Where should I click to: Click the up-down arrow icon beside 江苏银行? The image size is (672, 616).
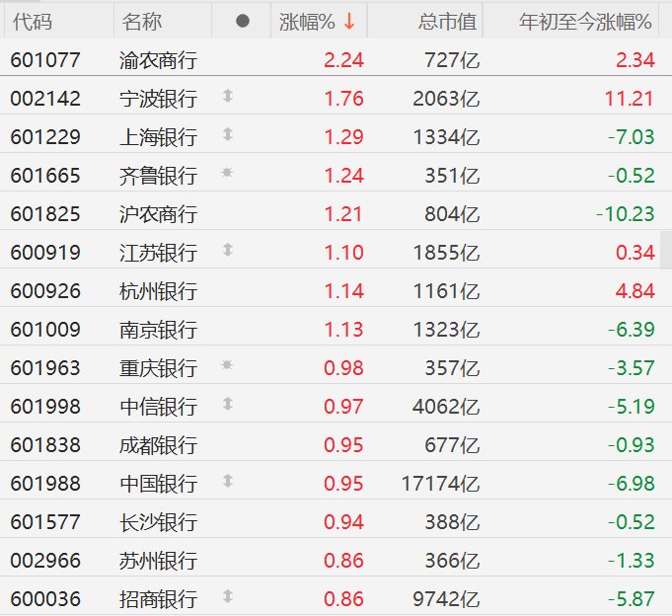229,251
